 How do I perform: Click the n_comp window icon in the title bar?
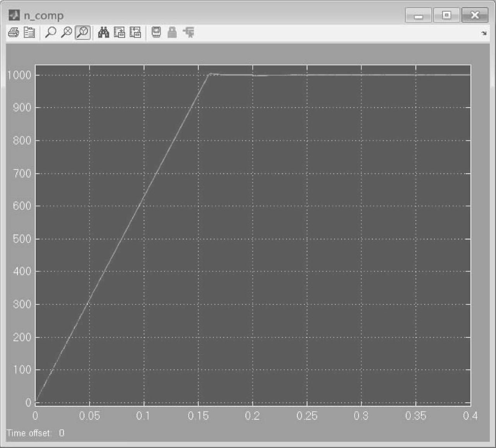(x=14, y=15)
